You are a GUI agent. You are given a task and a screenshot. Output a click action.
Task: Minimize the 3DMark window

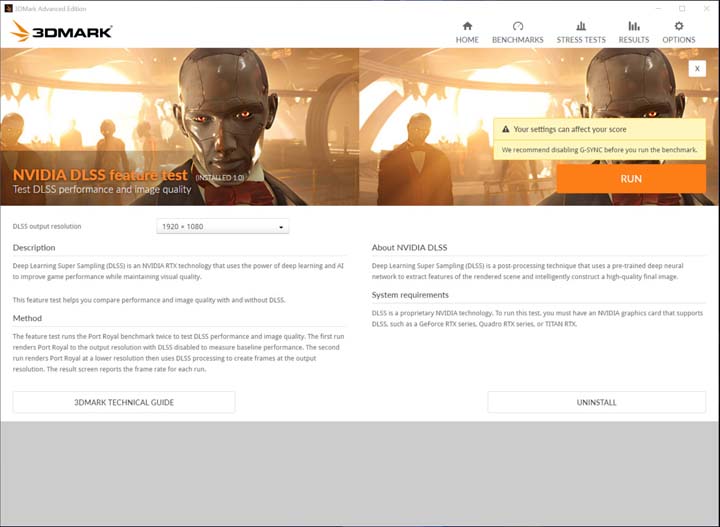[658, 8]
